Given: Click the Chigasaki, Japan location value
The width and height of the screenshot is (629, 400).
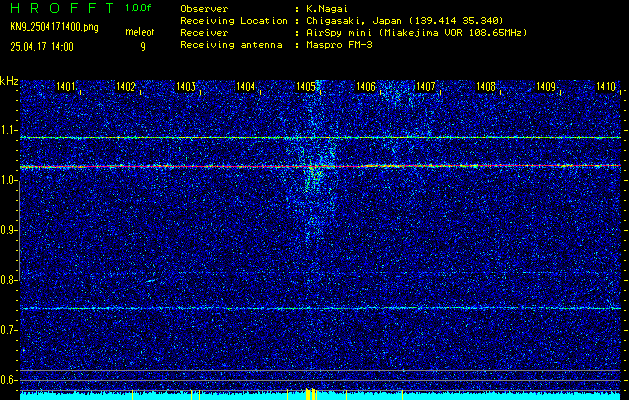Looking at the screenshot, I should [405, 20].
